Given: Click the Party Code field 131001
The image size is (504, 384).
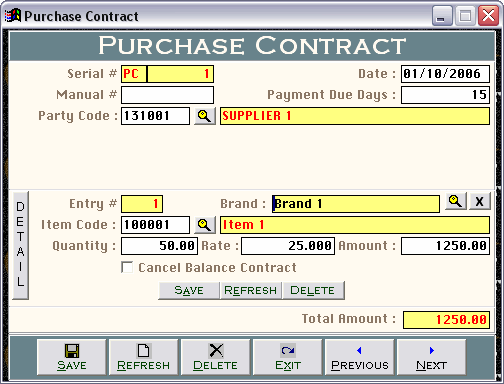Looking at the screenshot, I should 155,116.
